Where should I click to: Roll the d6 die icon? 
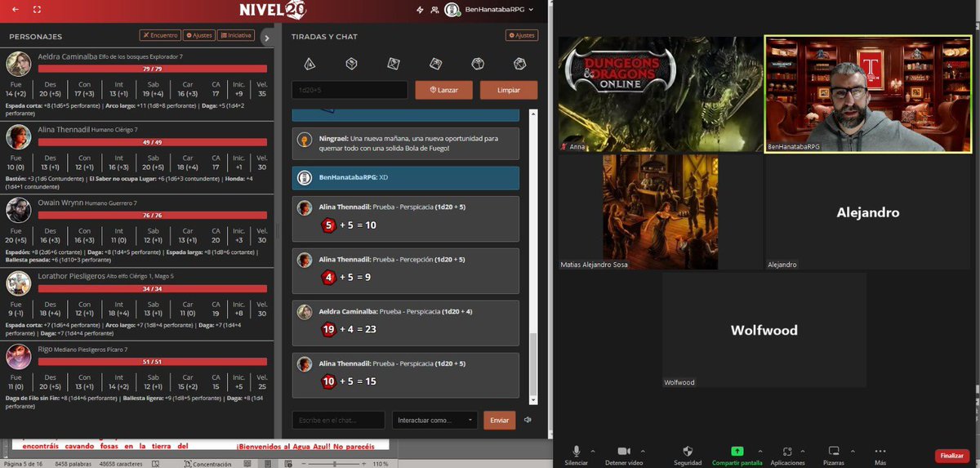point(351,63)
